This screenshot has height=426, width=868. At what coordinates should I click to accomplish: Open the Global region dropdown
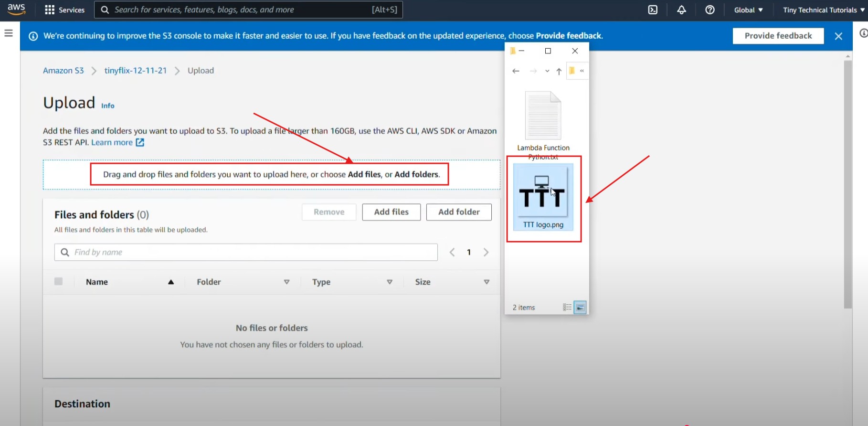point(748,10)
